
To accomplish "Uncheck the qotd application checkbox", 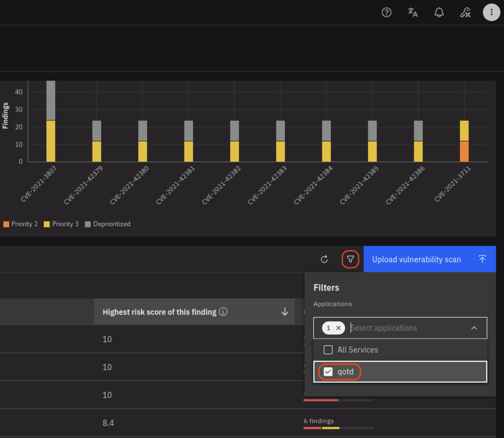I will coord(328,372).
